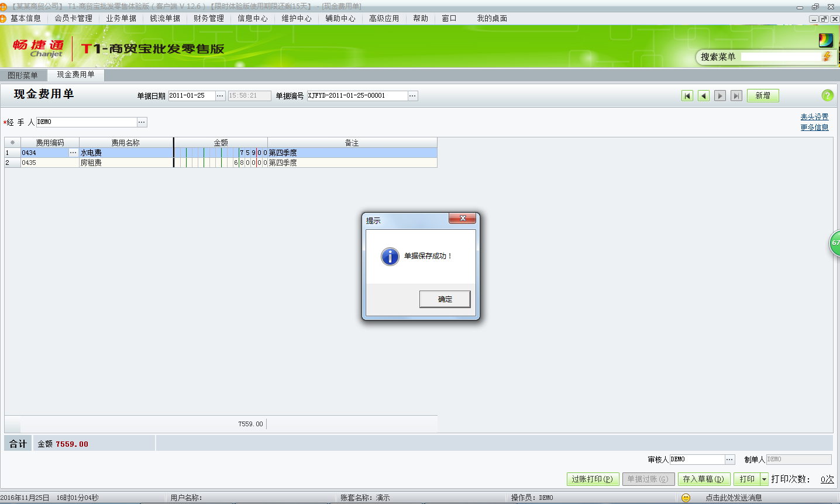Click 费用名称 column header
The width and height of the screenshot is (840, 504).
[126, 143]
